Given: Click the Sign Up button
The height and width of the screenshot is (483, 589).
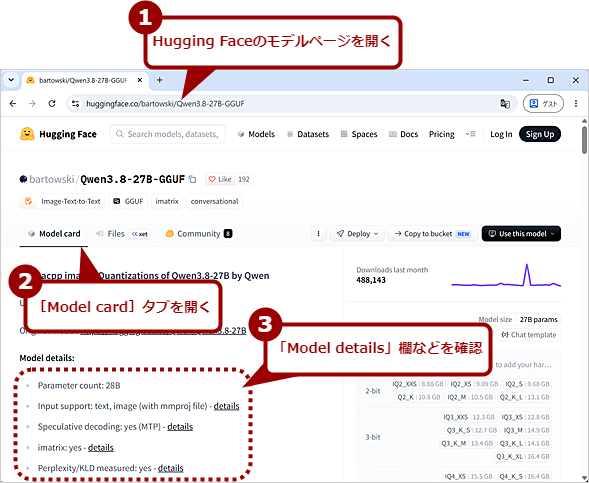Looking at the screenshot, I should tap(540, 134).
